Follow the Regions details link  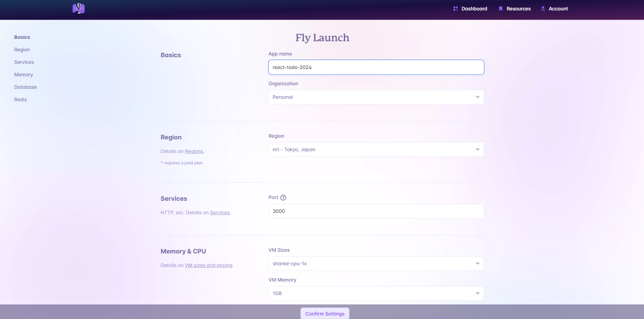coord(194,151)
